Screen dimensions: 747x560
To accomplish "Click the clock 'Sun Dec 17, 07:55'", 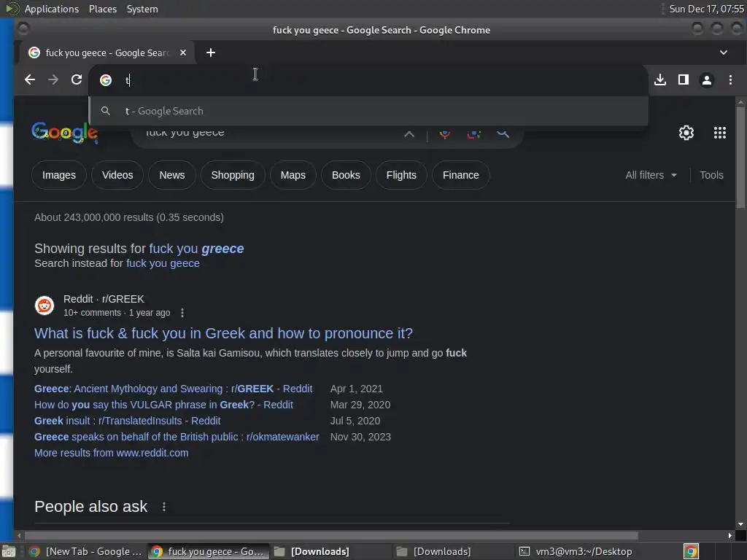I will click(x=706, y=9).
